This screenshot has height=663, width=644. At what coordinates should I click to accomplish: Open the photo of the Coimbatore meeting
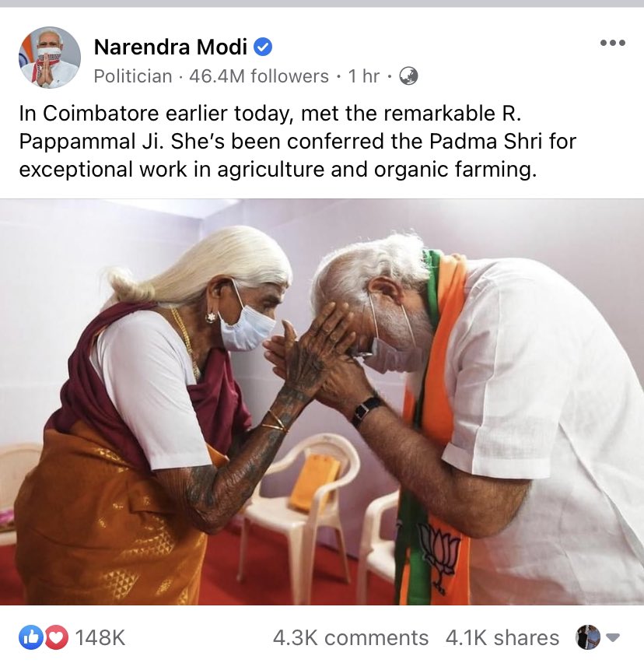point(322,402)
